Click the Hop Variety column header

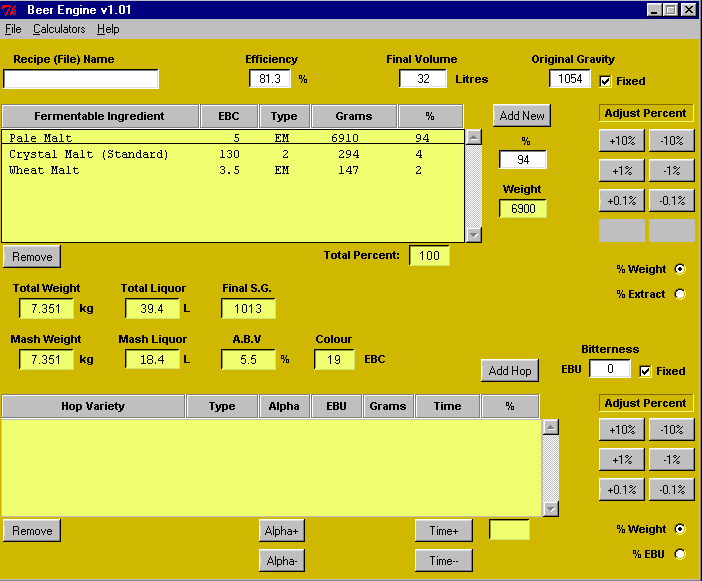pyautogui.click(x=93, y=406)
